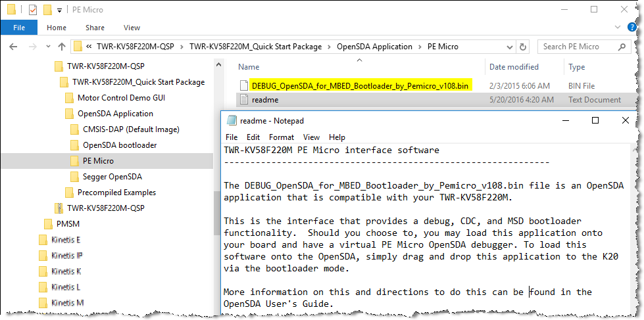644x320 pixels.
Task: Click the Forward navigation arrow
Action: pos(34,47)
